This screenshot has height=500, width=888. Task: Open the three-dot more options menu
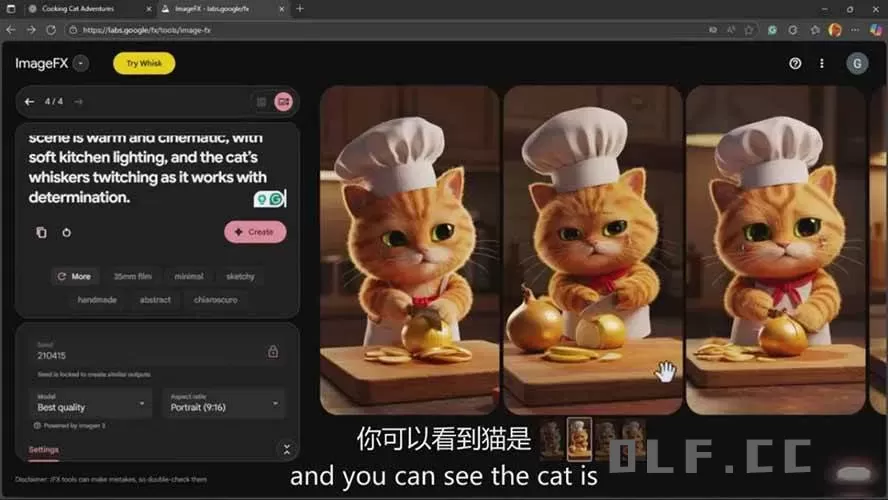pos(822,63)
